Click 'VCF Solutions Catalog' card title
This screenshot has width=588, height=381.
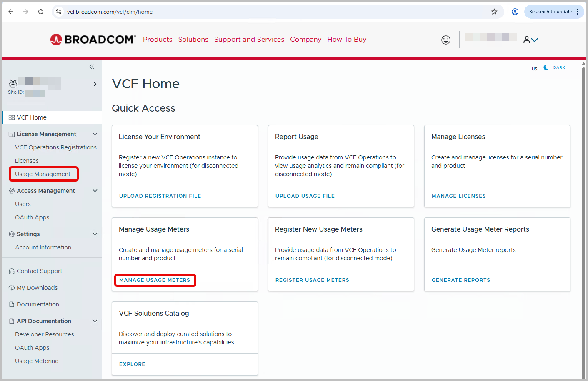[154, 313]
